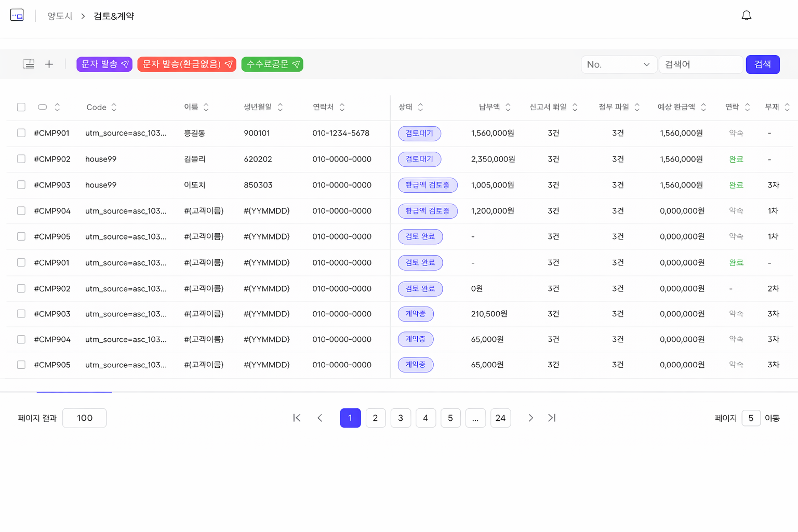Click the notification bell icon
Screen dimensions: 798x532
[746, 16]
